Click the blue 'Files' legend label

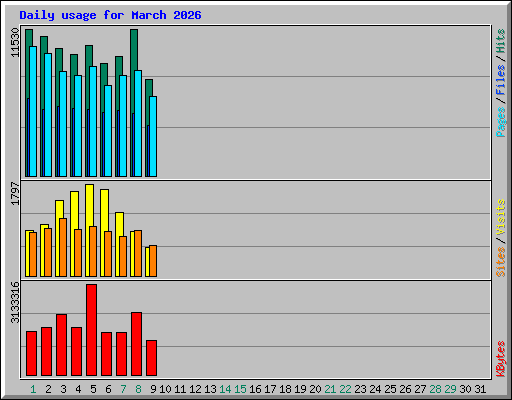501,79
